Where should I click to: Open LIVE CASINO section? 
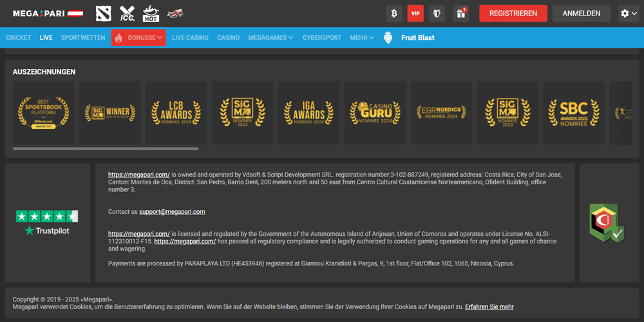(x=190, y=38)
